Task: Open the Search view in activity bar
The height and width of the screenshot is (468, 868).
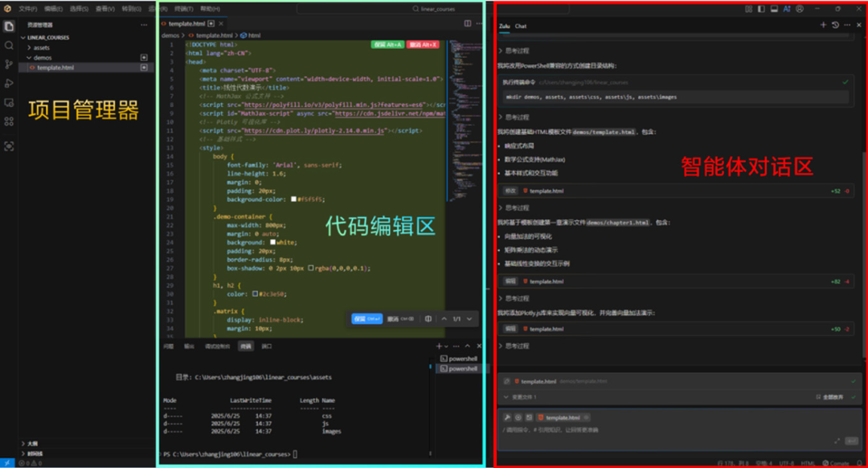Action: tap(9, 45)
